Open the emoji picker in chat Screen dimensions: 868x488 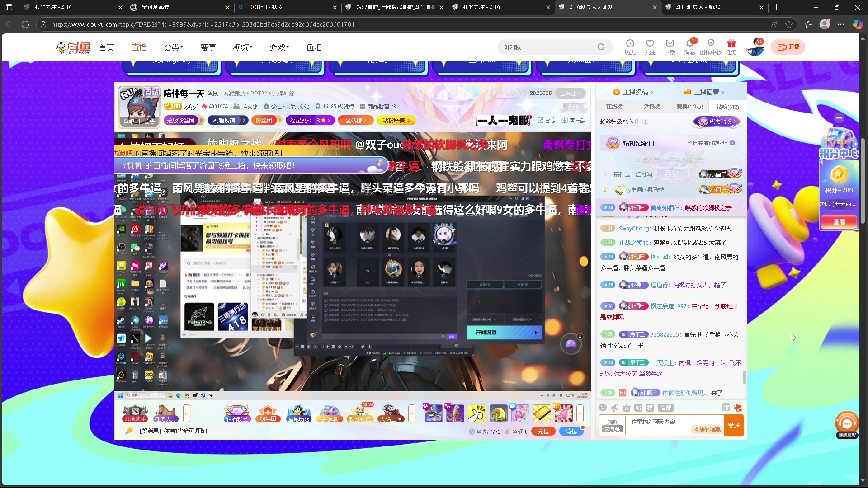point(603,408)
